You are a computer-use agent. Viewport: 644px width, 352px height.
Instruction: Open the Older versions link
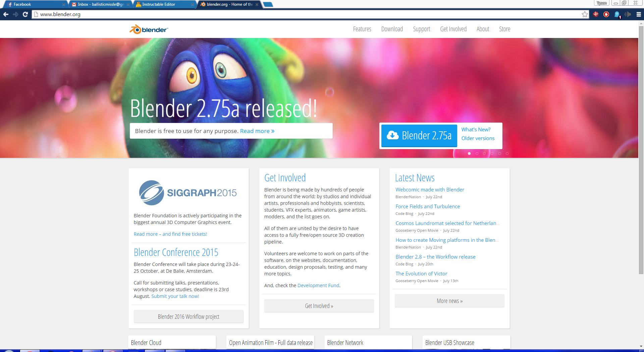click(x=478, y=138)
